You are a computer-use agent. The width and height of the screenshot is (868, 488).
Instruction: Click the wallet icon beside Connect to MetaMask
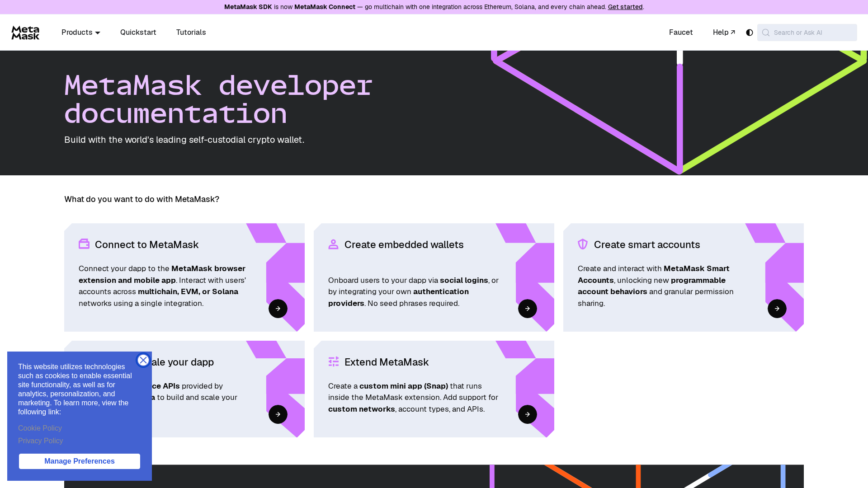tap(84, 244)
